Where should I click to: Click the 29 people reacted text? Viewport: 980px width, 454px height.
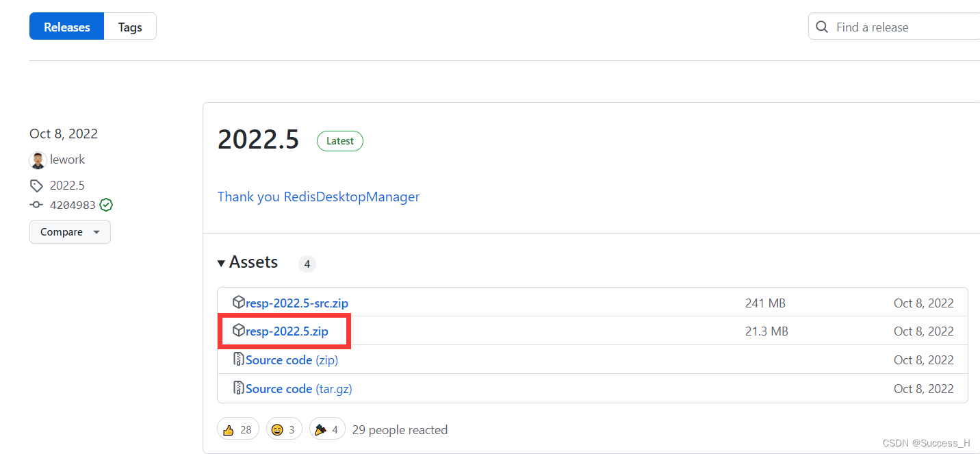[400, 430]
